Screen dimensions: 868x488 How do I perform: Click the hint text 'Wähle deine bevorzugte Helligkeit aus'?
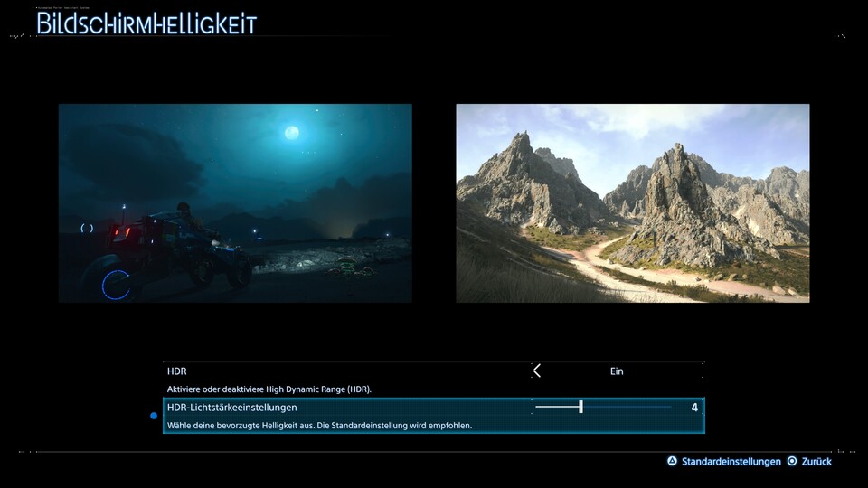point(241,426)
